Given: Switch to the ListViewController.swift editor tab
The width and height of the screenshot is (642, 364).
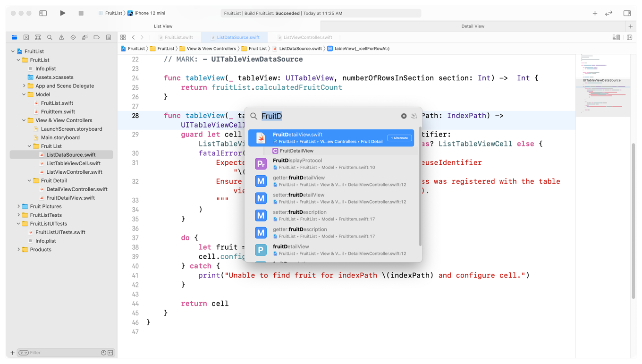Looking at the screenshot, I should tap(307, 37).
